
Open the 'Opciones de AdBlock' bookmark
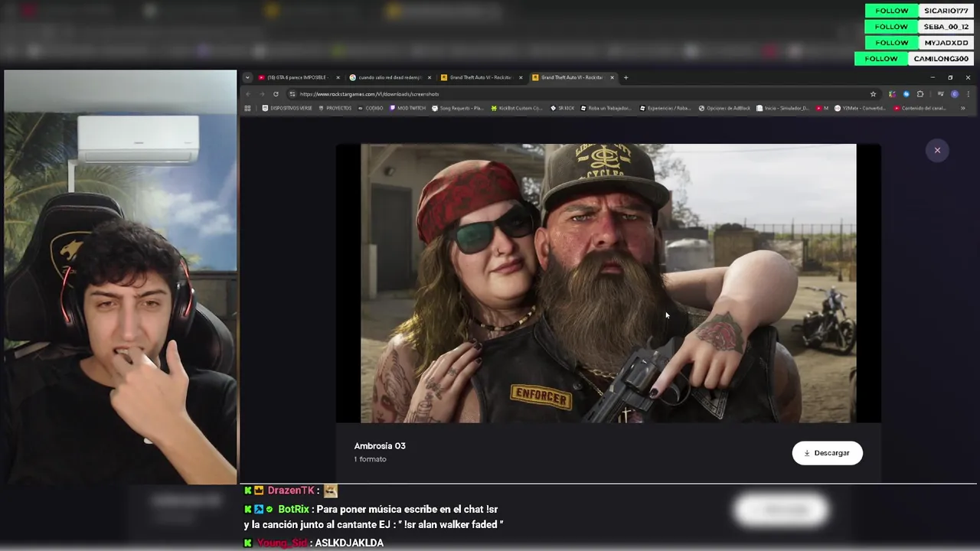pos(724,108)
